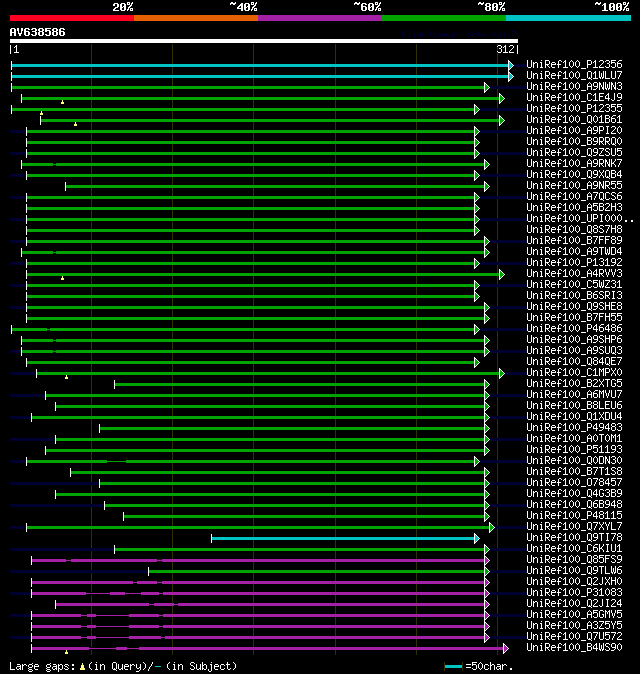Click the purple alignment bar for Q2JXH0

(258, 582)
